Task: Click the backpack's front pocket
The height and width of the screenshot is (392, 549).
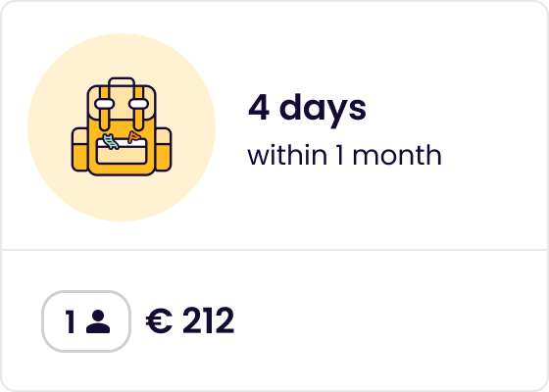Action: 122,151
